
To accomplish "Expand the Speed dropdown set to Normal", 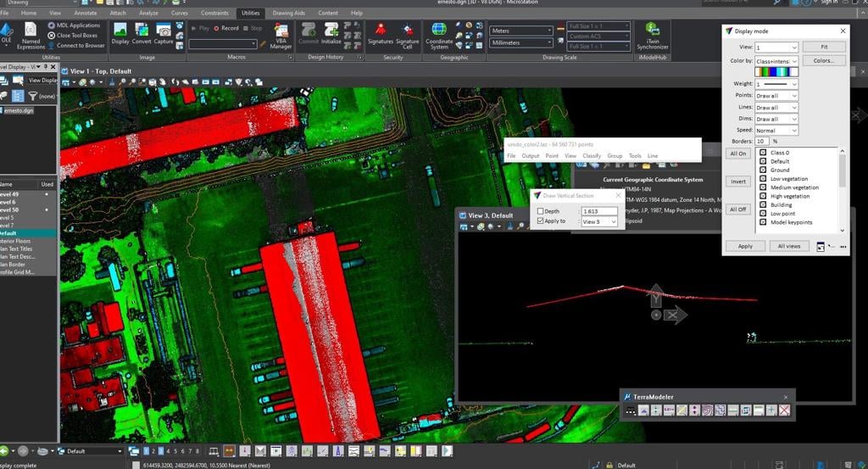I will pyautogui.click(x=776, y=131).
